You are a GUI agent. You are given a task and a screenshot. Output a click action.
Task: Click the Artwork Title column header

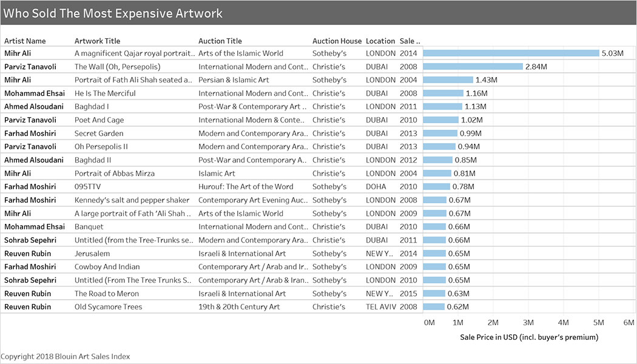tap(97, 41)
